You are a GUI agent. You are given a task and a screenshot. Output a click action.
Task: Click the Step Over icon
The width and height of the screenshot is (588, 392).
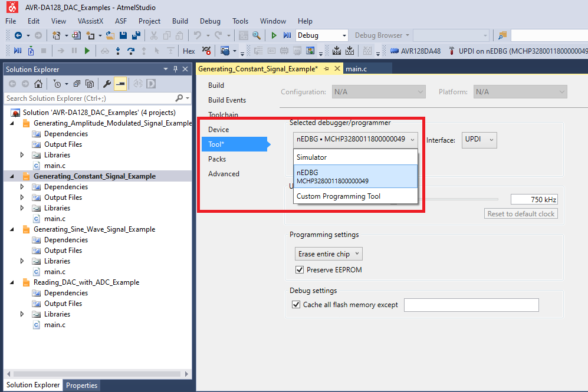[x=131, y=51]
